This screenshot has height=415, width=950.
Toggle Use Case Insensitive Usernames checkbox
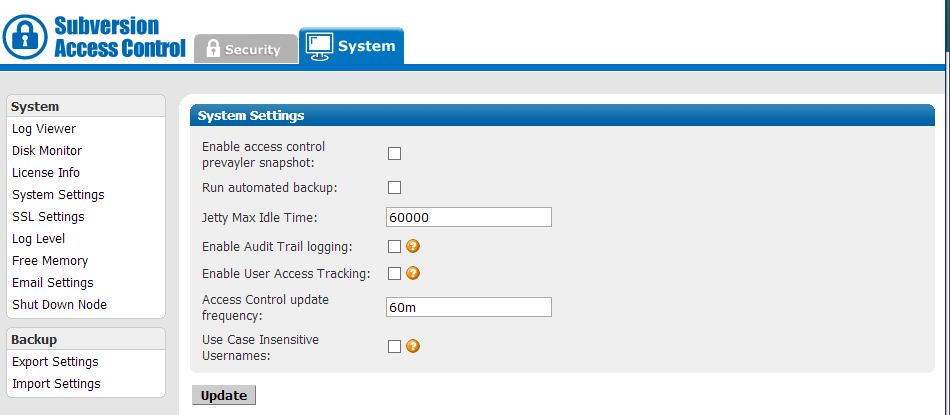pos(394,347)
